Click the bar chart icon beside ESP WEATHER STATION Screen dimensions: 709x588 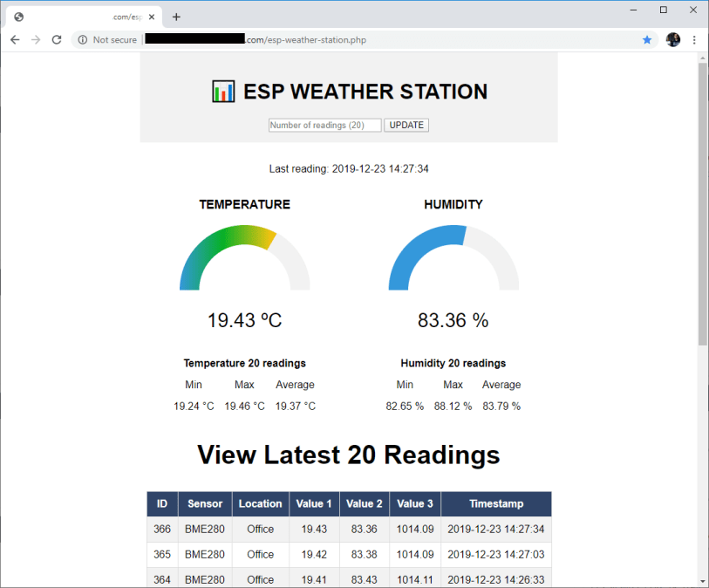pyautogui.click(x=223, y=91)
